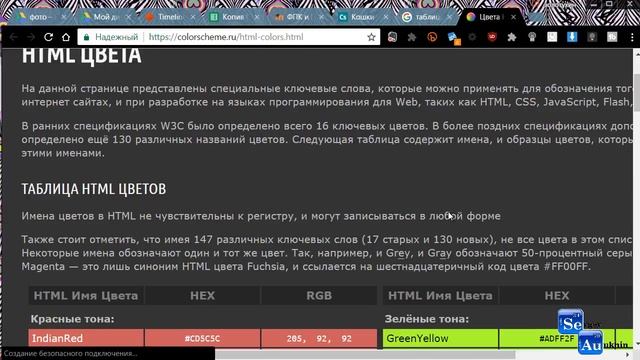
Task: Click the horizontal page scrollbar
Action: (x=365, y=355)
